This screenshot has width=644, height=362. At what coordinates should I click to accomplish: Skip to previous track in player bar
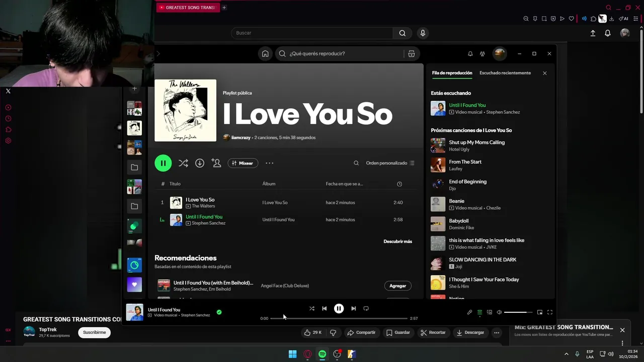(325, 308)
